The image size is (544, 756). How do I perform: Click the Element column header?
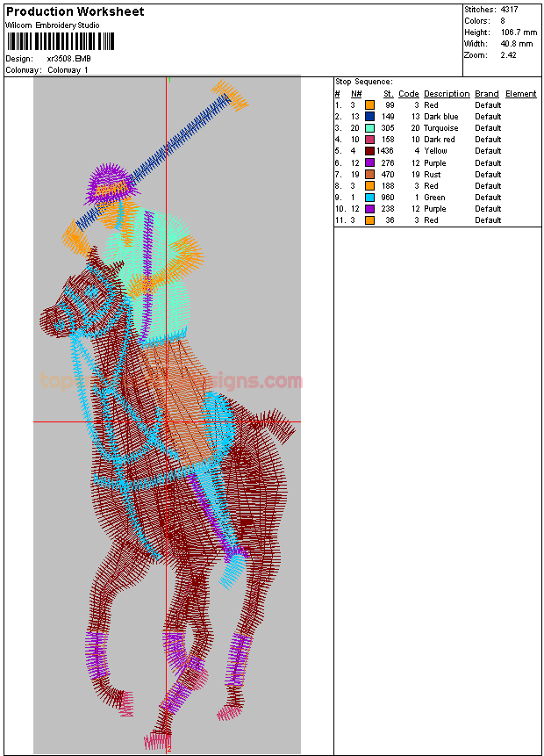(x=521, y=94)
